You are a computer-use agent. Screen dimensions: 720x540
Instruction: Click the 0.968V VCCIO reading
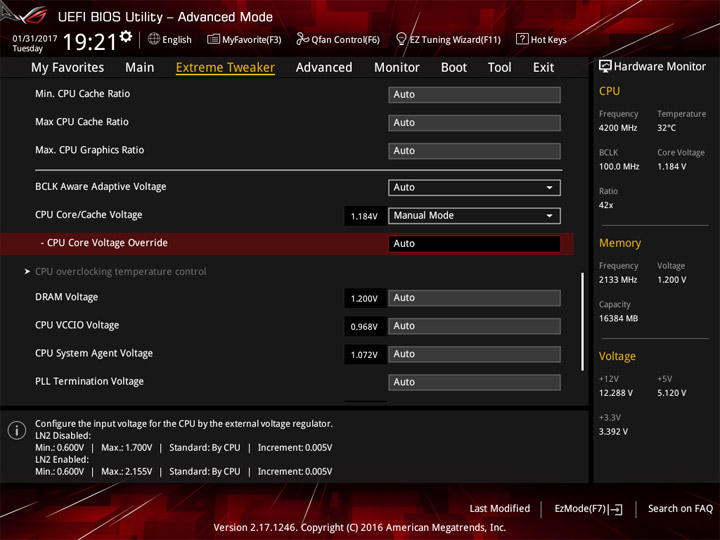[364, 327]
